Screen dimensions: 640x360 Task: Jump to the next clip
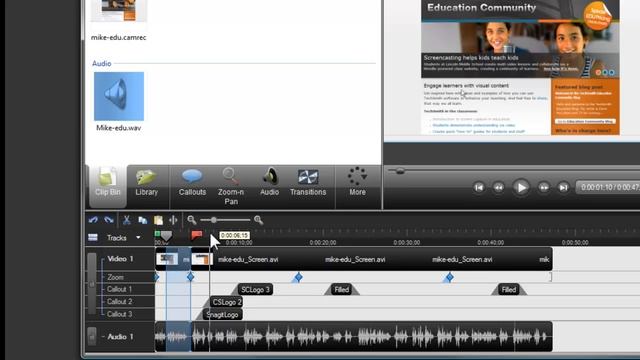[x=563, y=187]
